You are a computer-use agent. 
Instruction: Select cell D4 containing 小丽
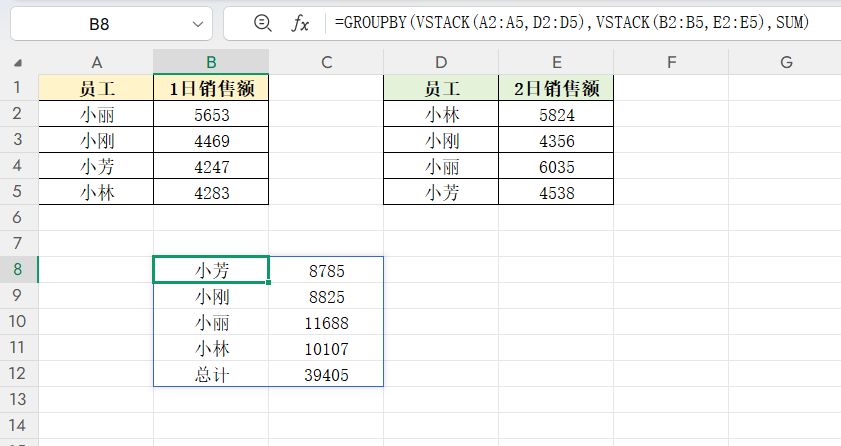441,166
